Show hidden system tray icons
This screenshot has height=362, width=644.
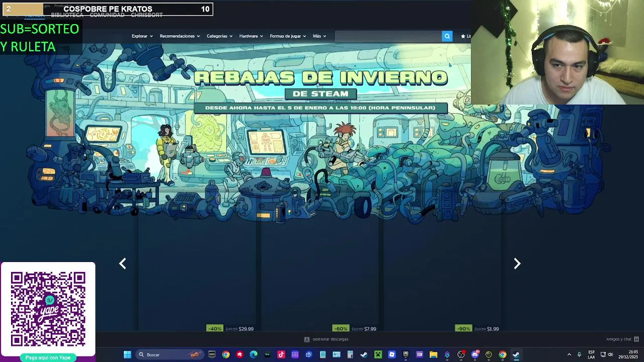pos(569,355)
